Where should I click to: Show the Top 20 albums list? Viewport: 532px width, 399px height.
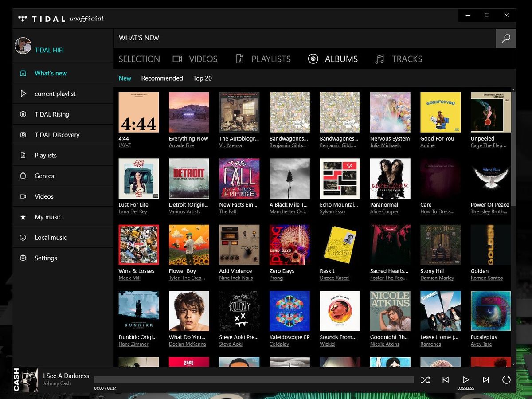(x=202, y=78)
